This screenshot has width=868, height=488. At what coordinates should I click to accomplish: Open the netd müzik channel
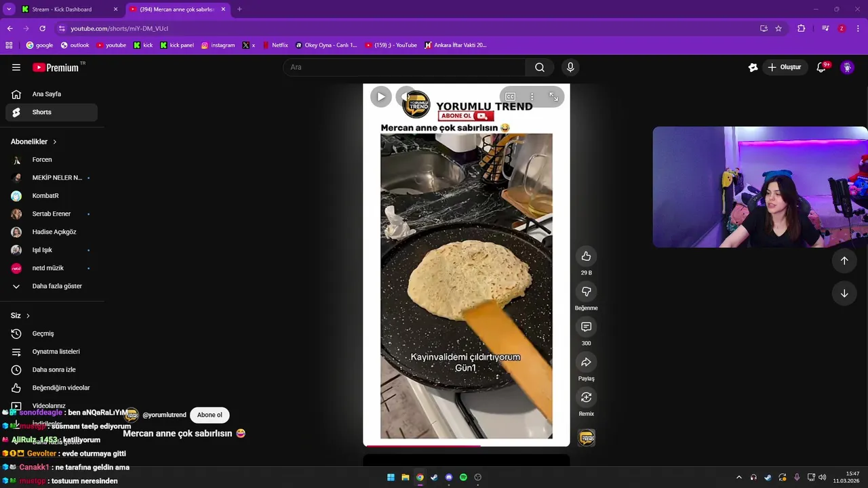click(x=52, y=268)
